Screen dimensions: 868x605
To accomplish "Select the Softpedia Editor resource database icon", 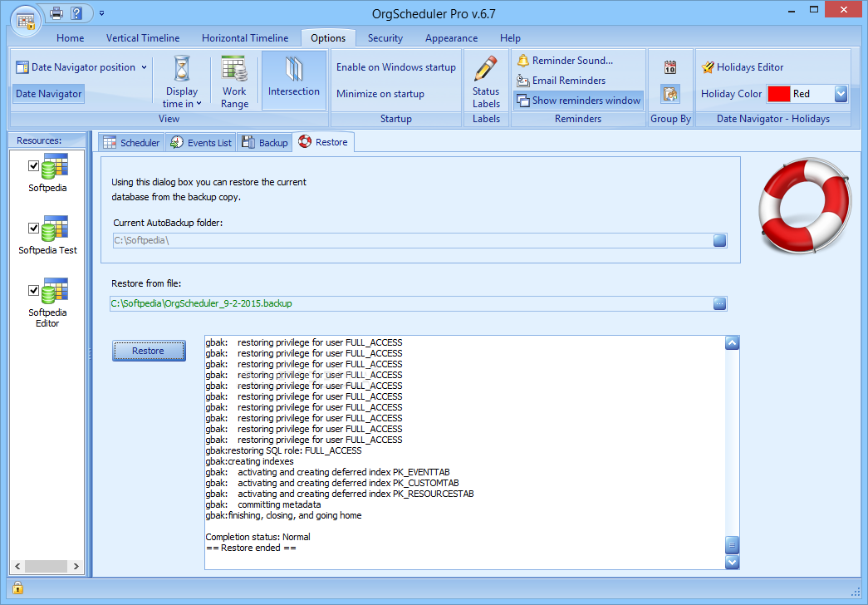I will [x=55, y=292].
